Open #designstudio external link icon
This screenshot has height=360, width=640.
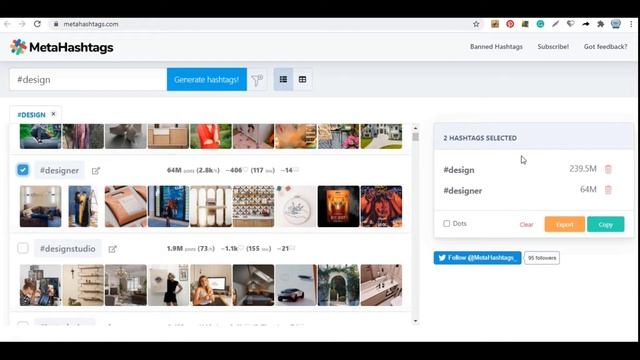(x=112, y=249)
